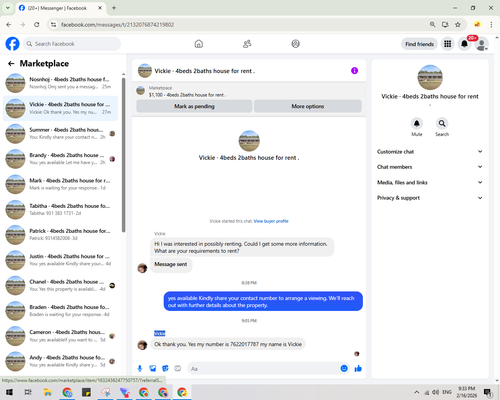
Task: Open a new browser tab
Action: click(x=114, y=8)
